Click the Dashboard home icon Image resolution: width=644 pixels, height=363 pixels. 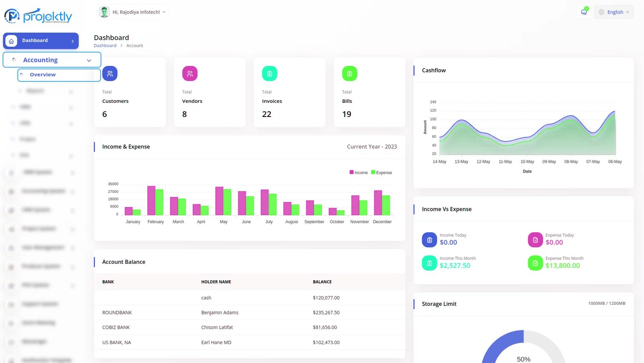click(x=11, y=41)
